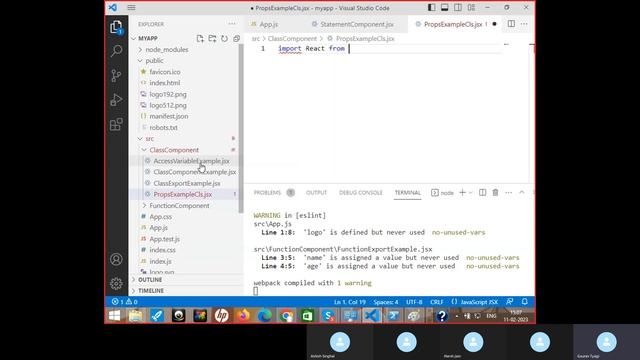Expand the FunctionComponent folder
Screen dimensions: 640x360
click(x=144, y=206)
